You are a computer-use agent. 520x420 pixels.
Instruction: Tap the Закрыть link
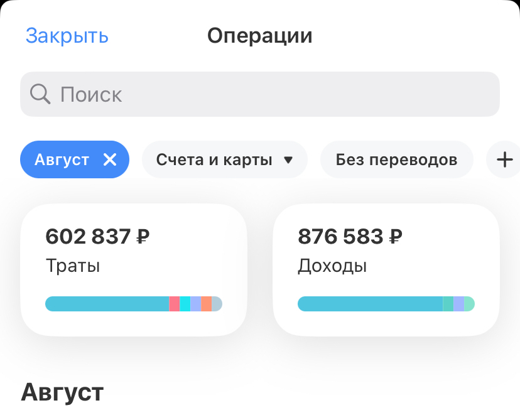[67, 36]
